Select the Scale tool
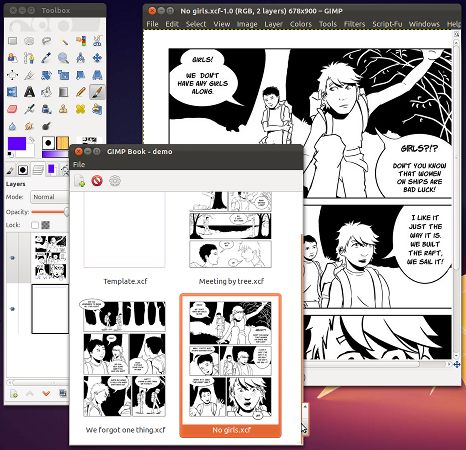 click(63, 75)
